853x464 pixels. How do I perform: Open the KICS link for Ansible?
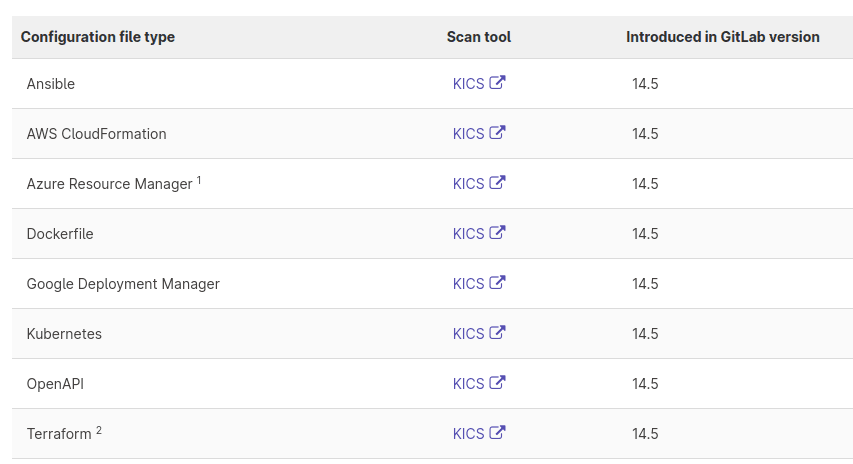[468, 84]
